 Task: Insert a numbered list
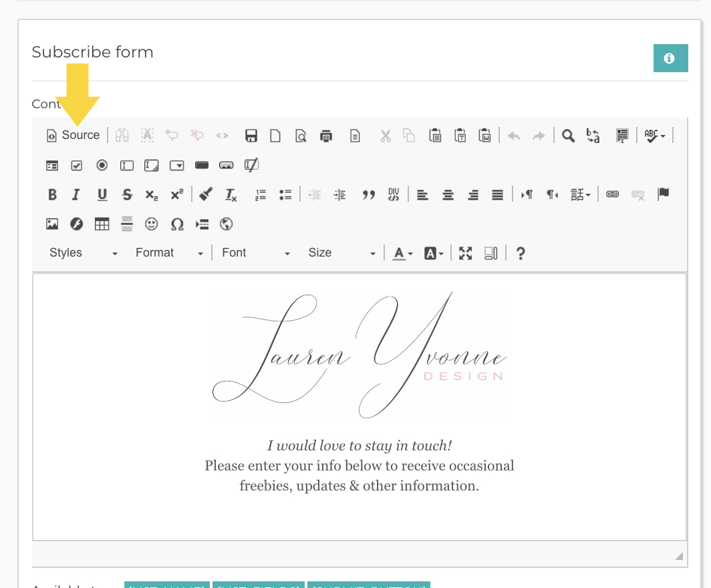click(261, 194)
